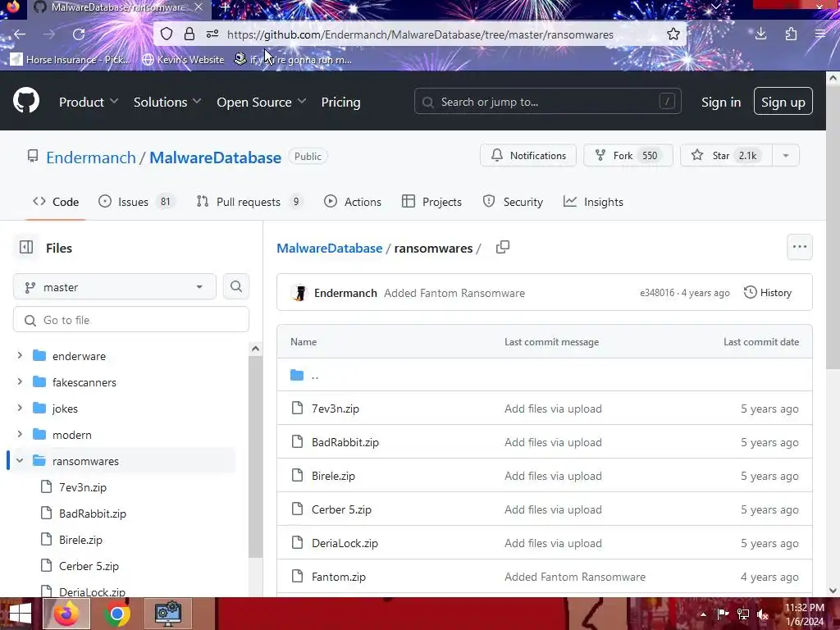
Task: Open the extensions puzzle icon
Action: point(791,34)
